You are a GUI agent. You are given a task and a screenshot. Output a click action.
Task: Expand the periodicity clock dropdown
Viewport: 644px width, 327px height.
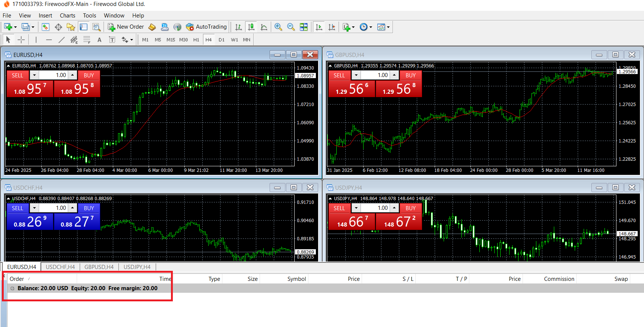[x=371, y=27]
